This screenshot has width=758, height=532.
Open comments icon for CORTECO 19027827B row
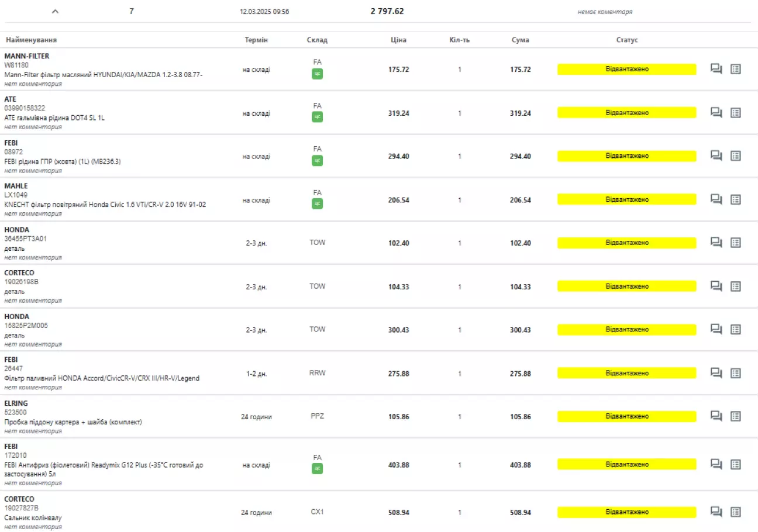[716, 512]
